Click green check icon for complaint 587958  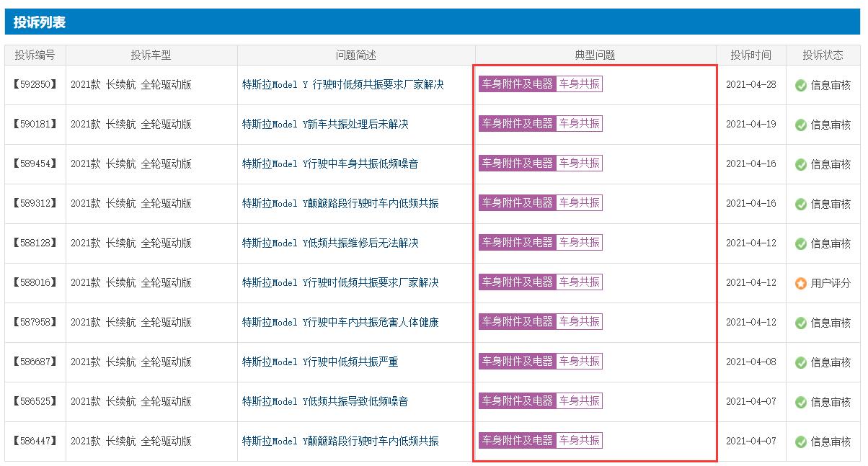800,323
